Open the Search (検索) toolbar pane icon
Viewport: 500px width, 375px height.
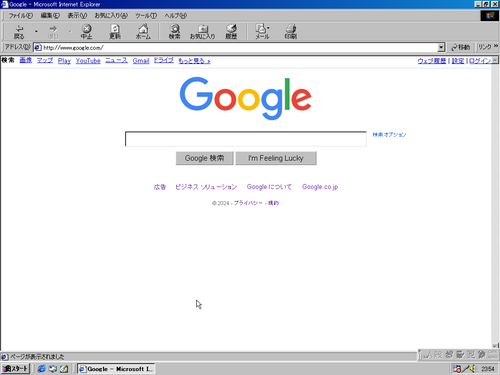[x=175, y=32]
